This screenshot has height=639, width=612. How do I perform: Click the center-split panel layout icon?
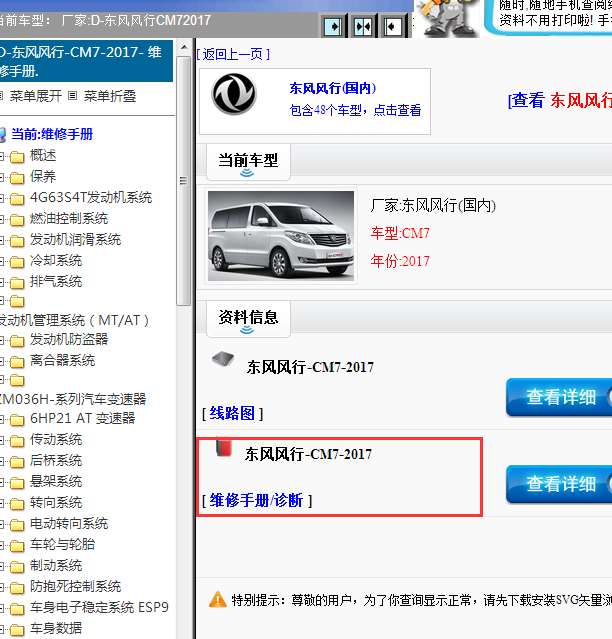click(x=363, y=26)
